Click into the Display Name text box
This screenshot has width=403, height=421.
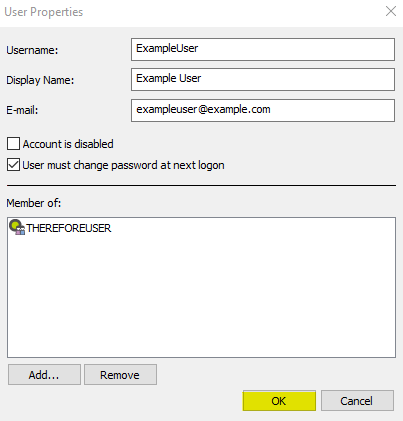pos(263,79)
